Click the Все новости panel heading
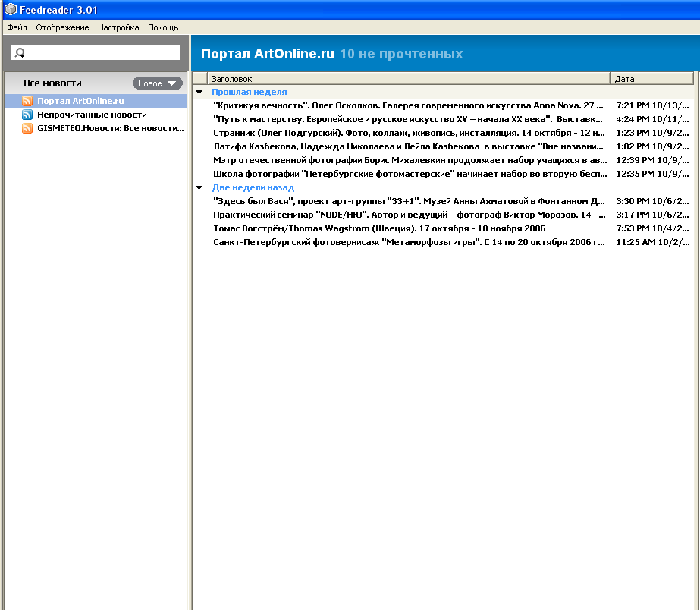 click(x=52, y=83)
